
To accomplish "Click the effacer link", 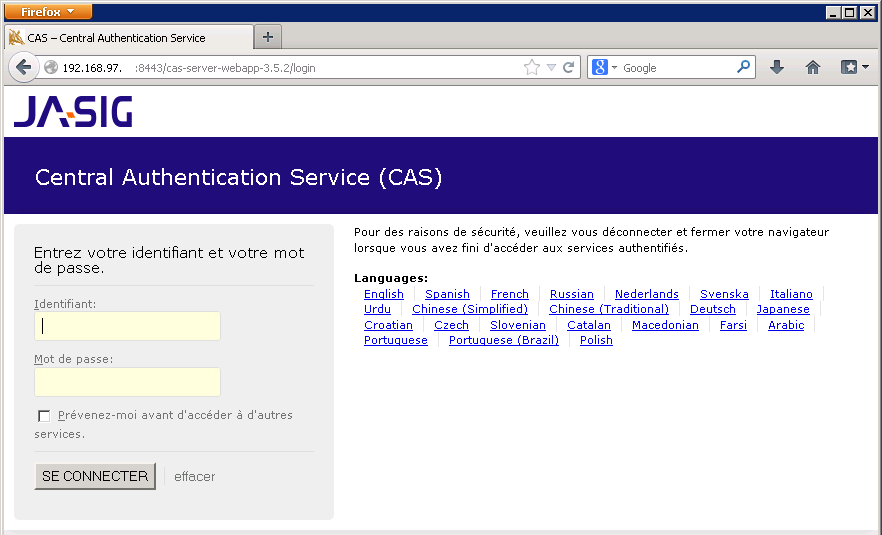I will [195, 476].
